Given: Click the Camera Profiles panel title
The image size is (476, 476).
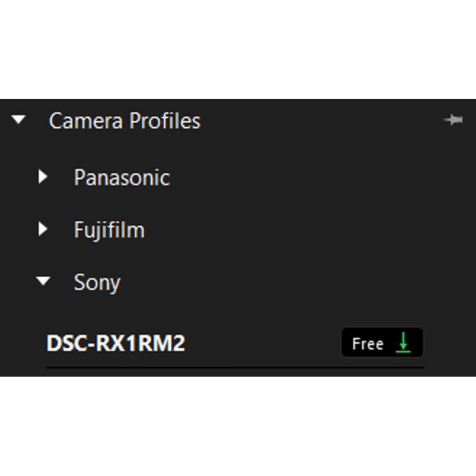Looking at the screenshot, I should (x=124, y=121).
